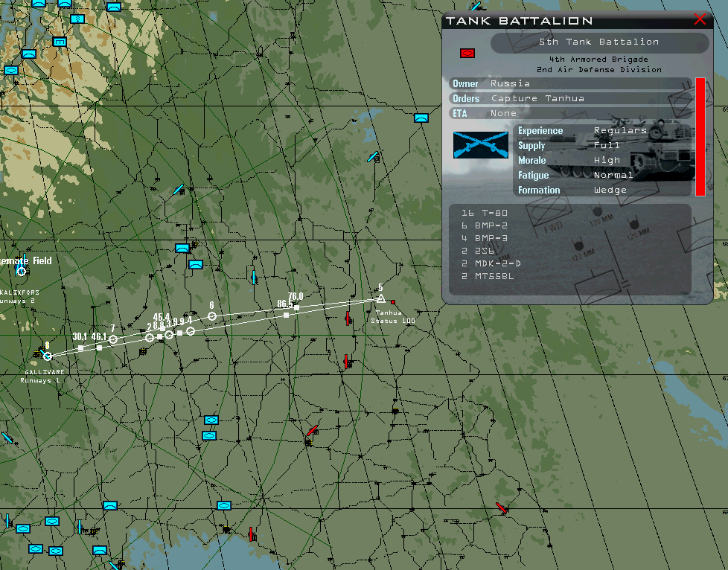
Task: Select the red vertical unit nearest Tanhua
Action: pyautogui.click(x=348, y=318)
